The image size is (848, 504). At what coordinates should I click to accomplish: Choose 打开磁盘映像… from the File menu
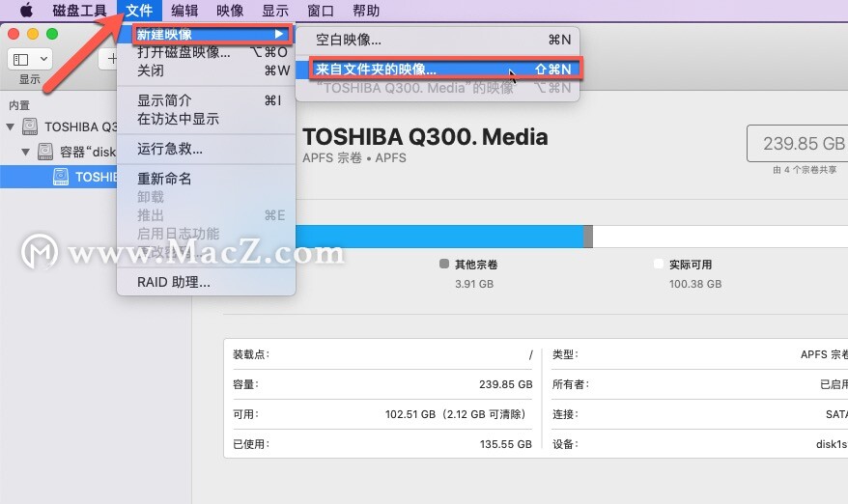(x=206, y=52)
